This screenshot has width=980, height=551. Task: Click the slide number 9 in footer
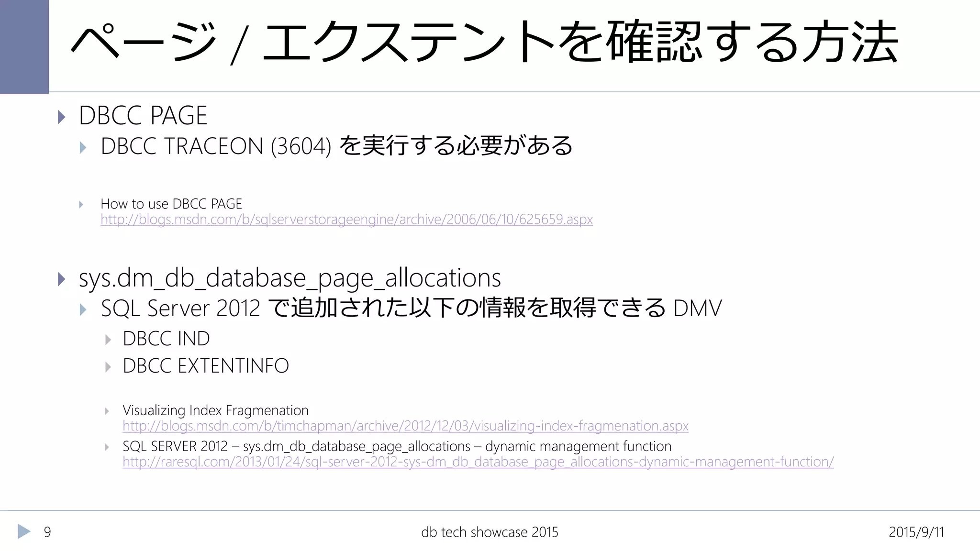(47, 532)
